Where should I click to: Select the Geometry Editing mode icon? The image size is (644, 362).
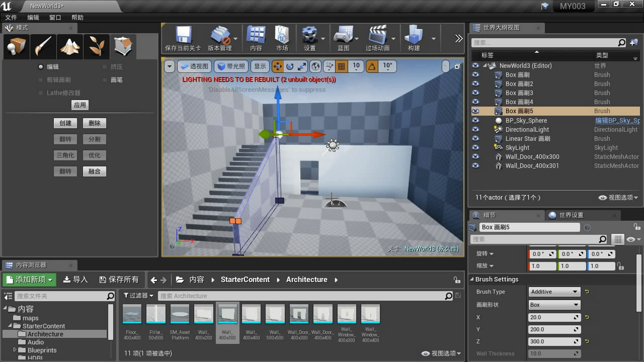[x=122, y=47]
